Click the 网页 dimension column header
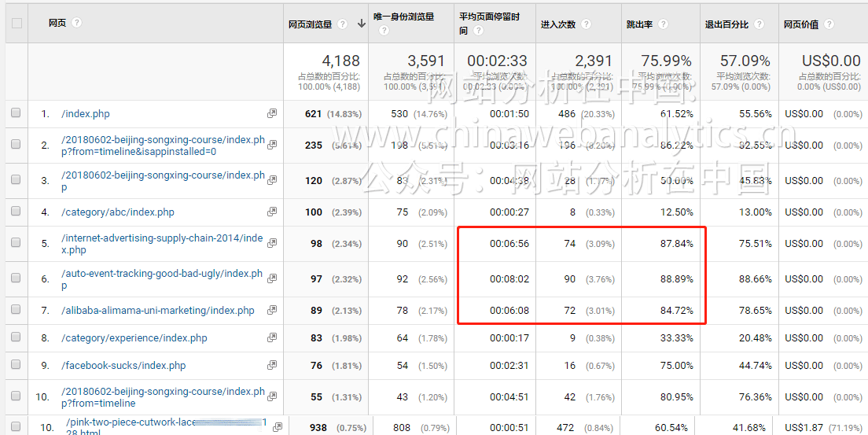Image resolution: width=868 pixels, height=435 pixels. 57,23
